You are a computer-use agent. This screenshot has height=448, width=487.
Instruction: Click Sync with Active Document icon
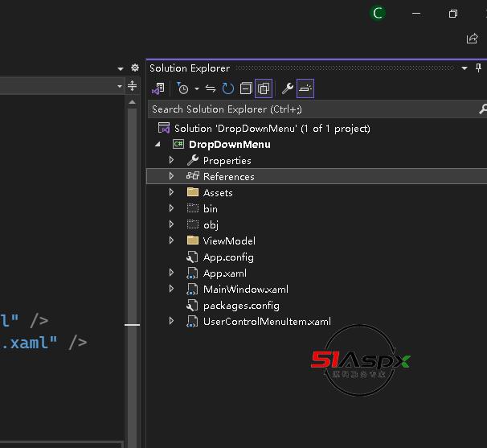point(211,89)
